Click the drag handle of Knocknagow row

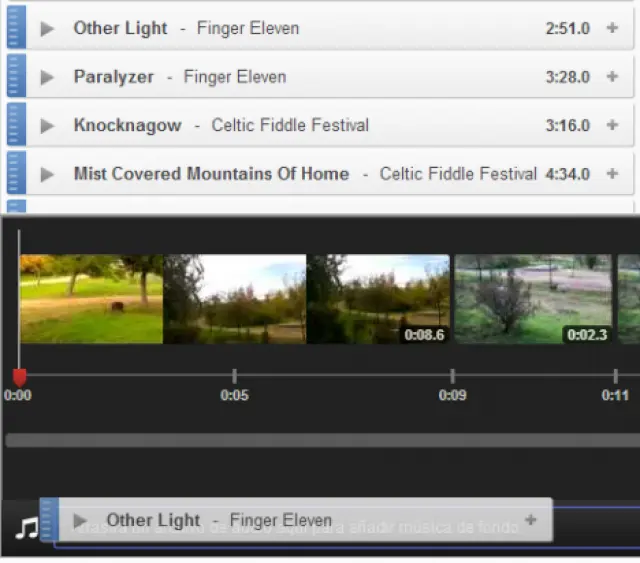tap(14, 126)
